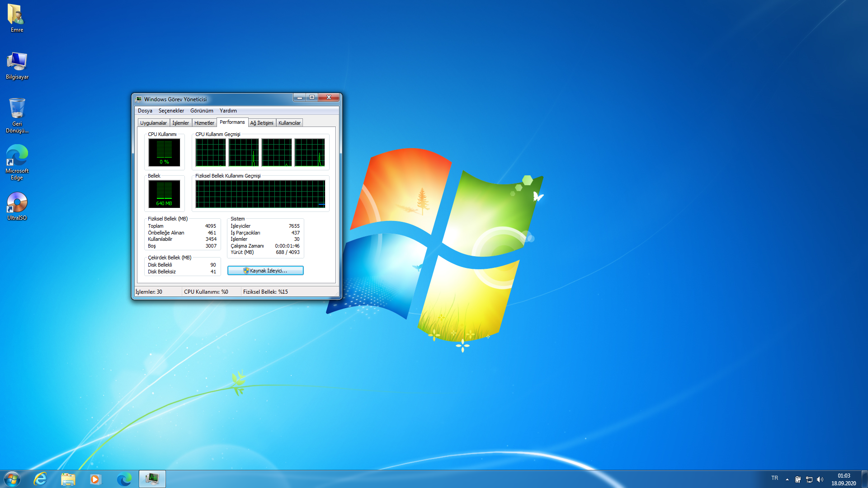This screenshot has height=488, width=868.
Task: Select the Performans tab
Action: (x=232, y=122)
